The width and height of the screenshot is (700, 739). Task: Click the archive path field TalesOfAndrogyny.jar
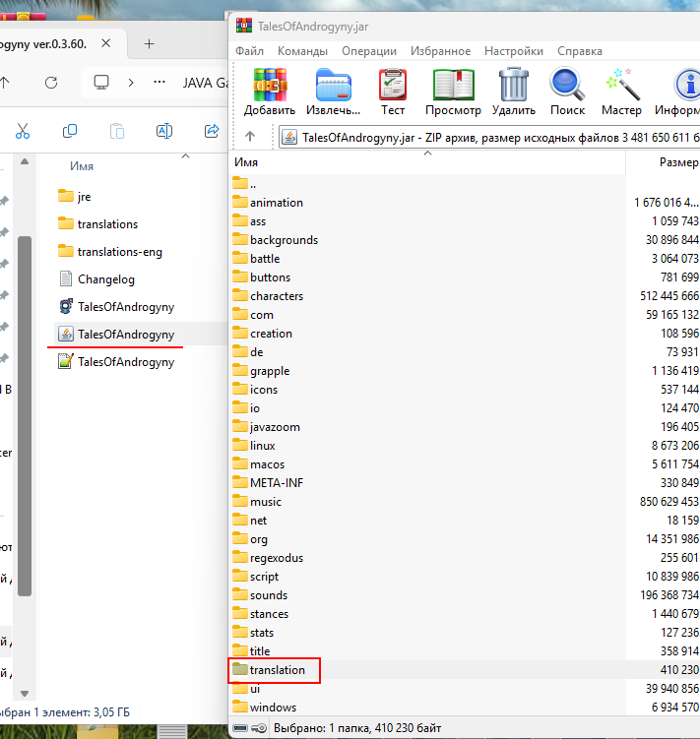coord(489,137)
